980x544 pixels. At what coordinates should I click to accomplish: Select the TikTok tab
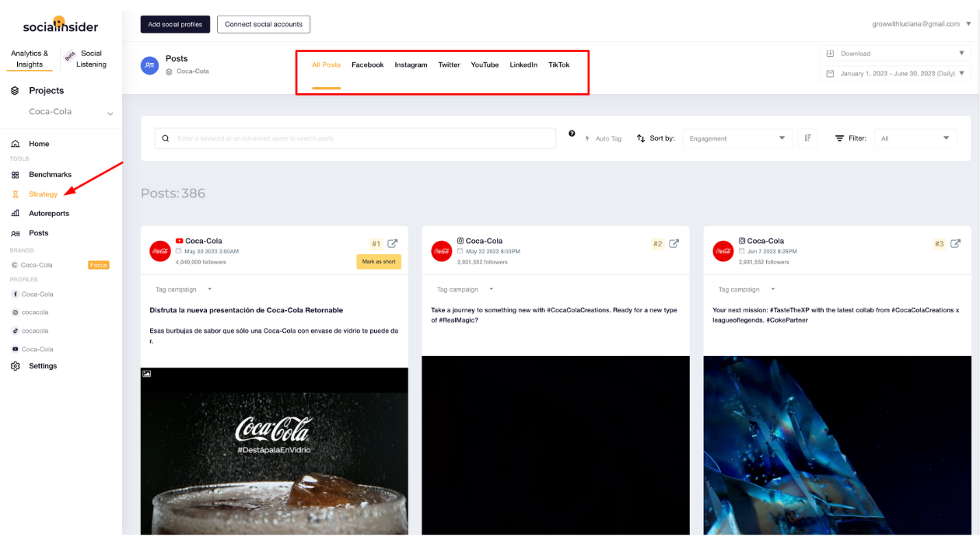click(558, 65)
